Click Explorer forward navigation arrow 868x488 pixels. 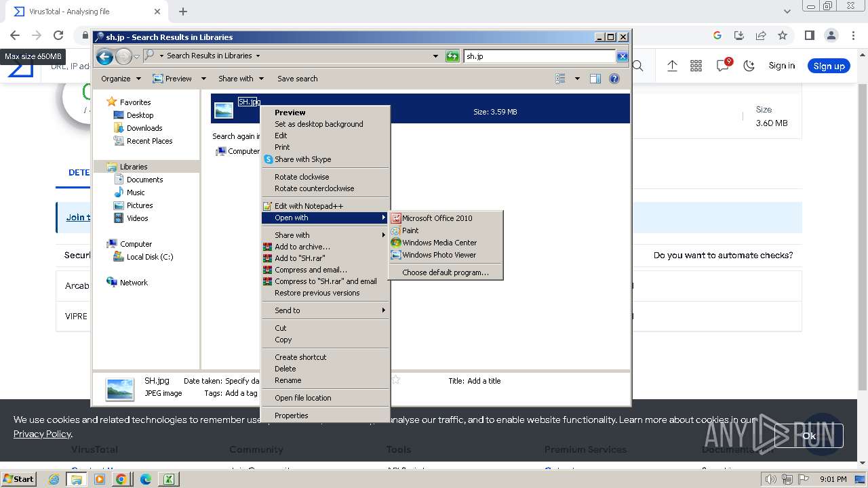coord(123,56)
